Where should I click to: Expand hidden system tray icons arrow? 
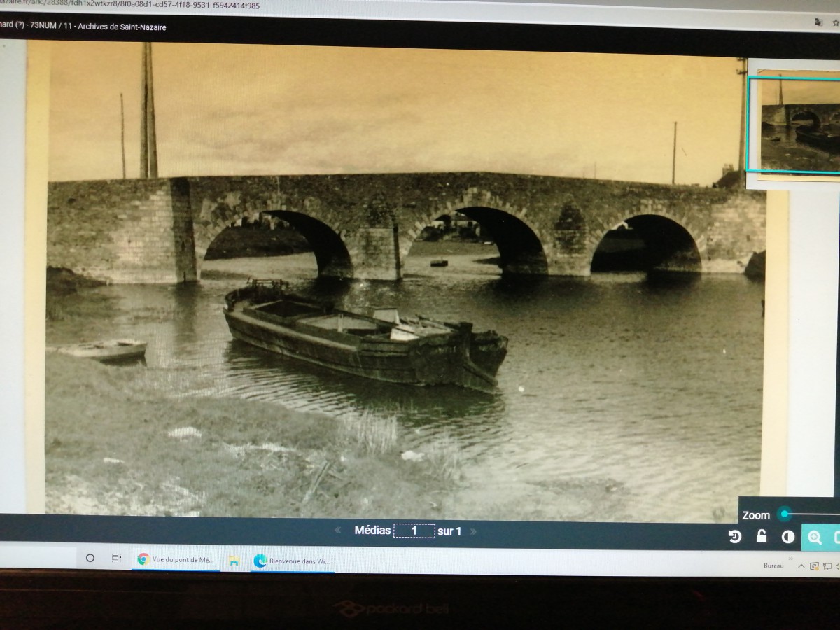pos(801,566)
